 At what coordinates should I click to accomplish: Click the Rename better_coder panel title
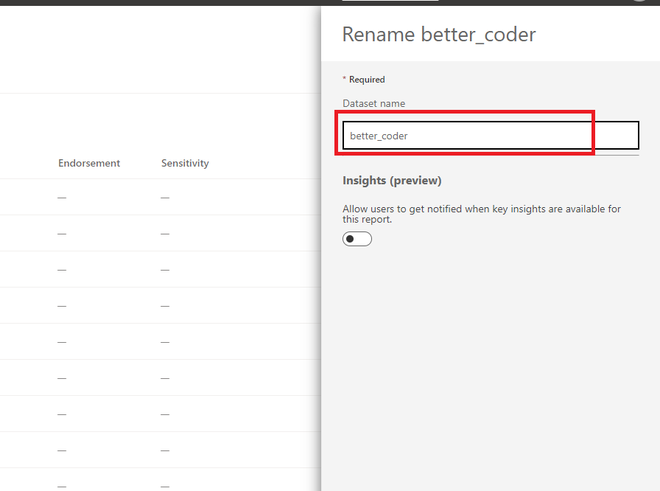[x=439, y=35]
